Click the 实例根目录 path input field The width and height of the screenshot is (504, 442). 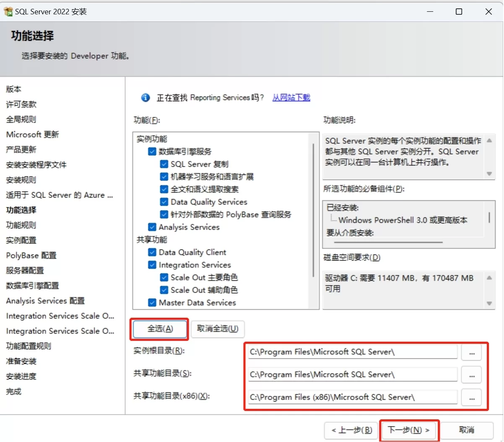(x=352, y=352)
